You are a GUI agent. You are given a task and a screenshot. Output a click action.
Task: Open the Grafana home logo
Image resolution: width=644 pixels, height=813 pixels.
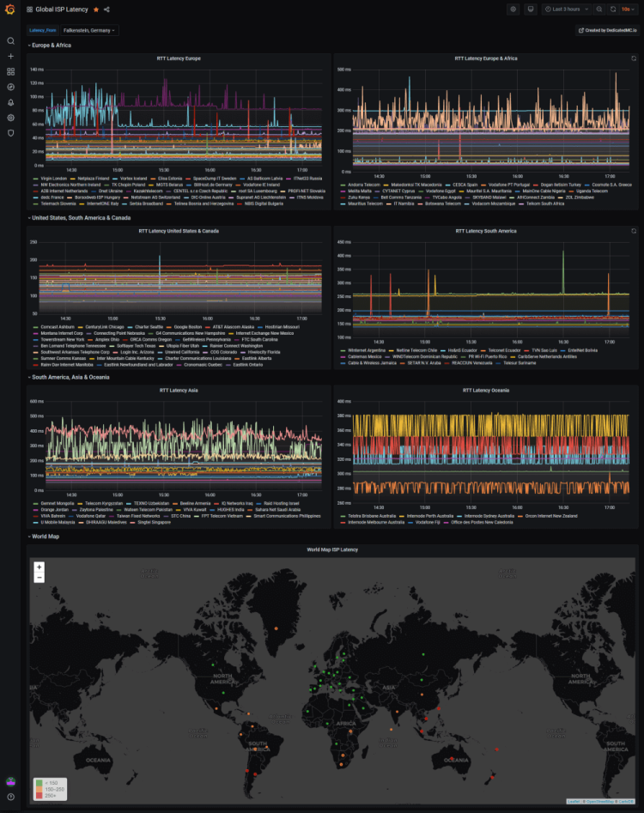pos(10,9)
